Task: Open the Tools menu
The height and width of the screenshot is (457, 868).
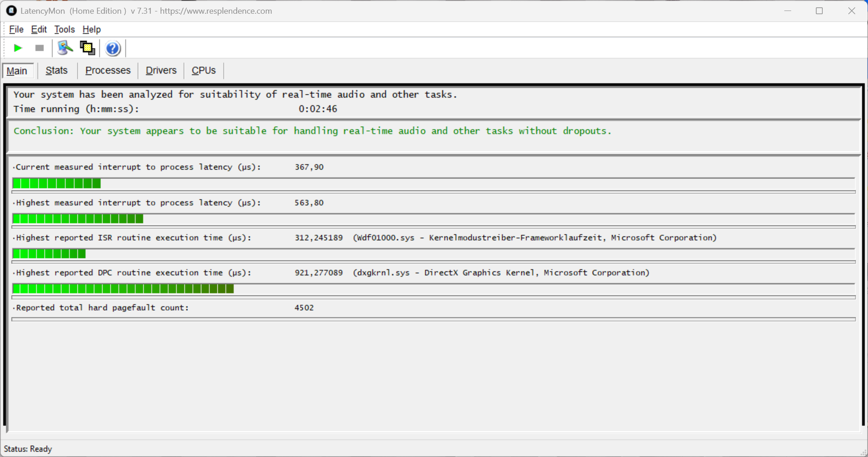Action: click(x=64, y=29)
